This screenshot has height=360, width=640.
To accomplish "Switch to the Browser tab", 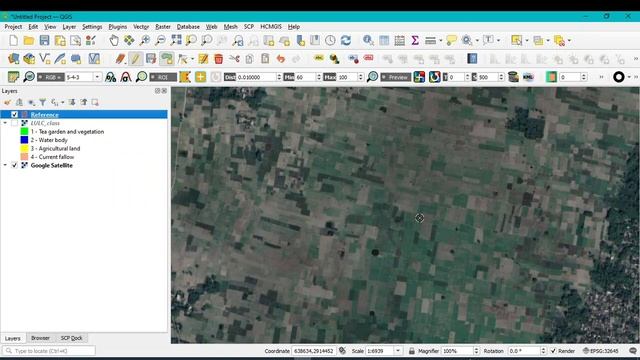I will click(x=40, y=338).
